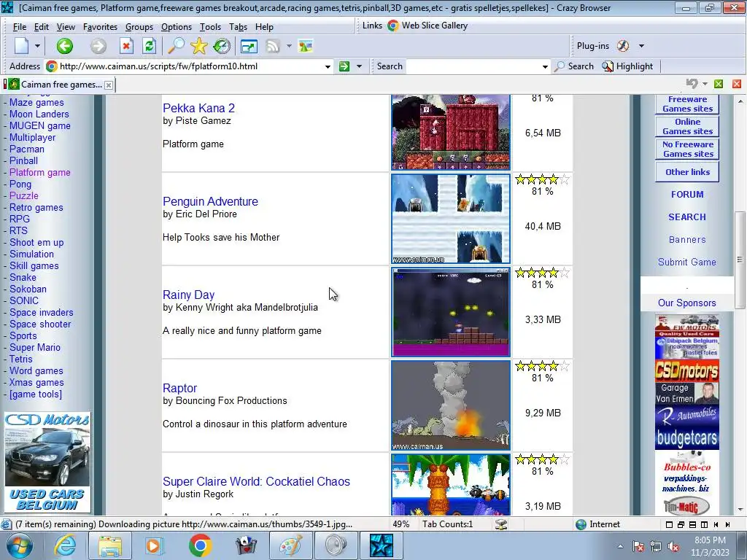Click tile horizontally icon in status bar
747x560 pixels.
(x=693, y=525)
